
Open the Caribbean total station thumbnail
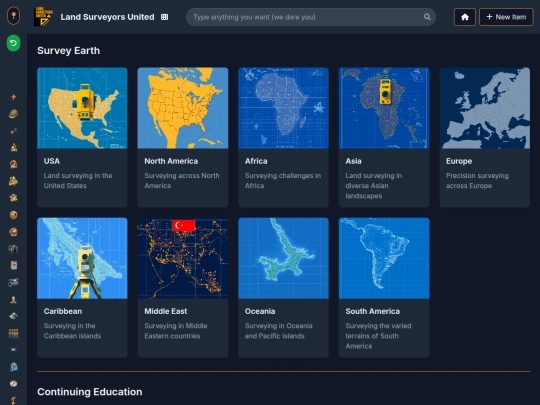tap(82, 258)
